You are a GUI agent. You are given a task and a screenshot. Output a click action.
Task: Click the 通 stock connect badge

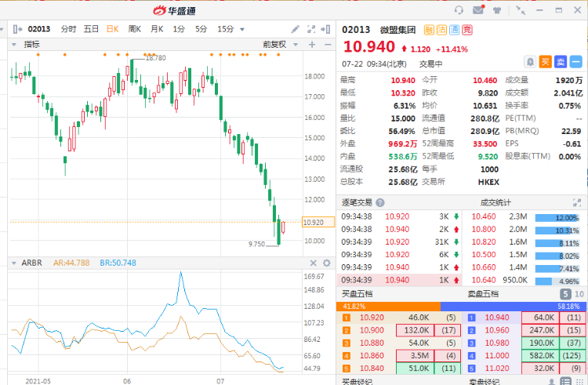[x=455, y=30]
